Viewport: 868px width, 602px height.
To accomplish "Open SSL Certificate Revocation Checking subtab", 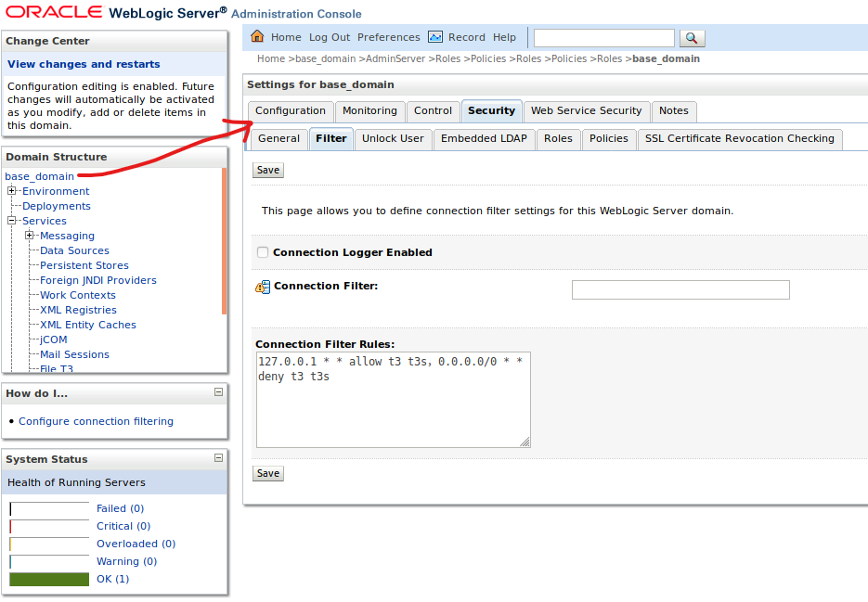I will point(740,139).
